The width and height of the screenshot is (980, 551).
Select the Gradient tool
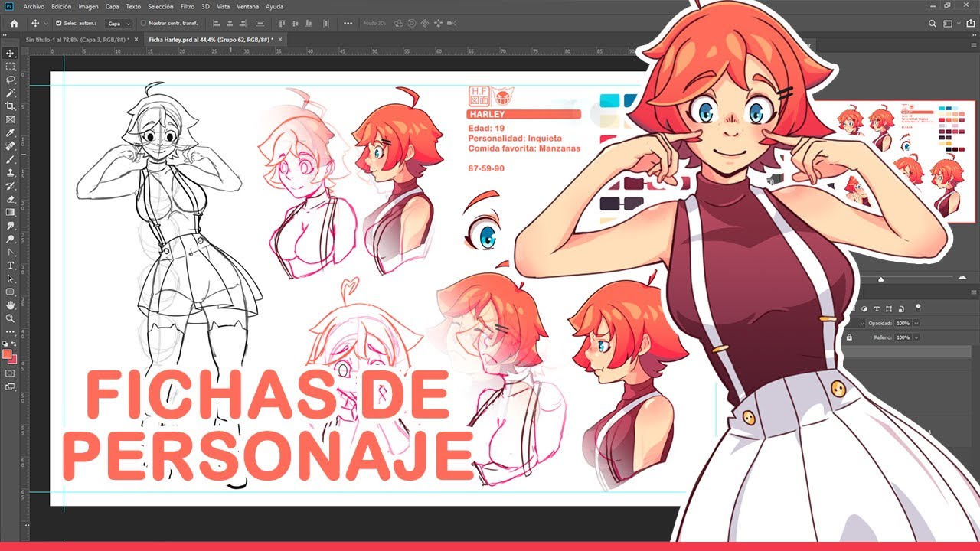point(11,212)
